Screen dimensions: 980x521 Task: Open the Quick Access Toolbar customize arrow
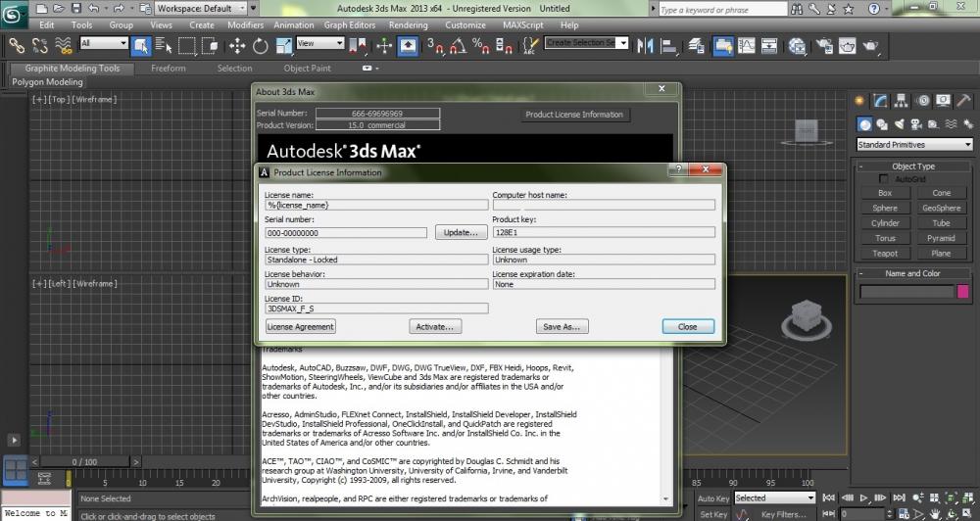pos(253,8)
